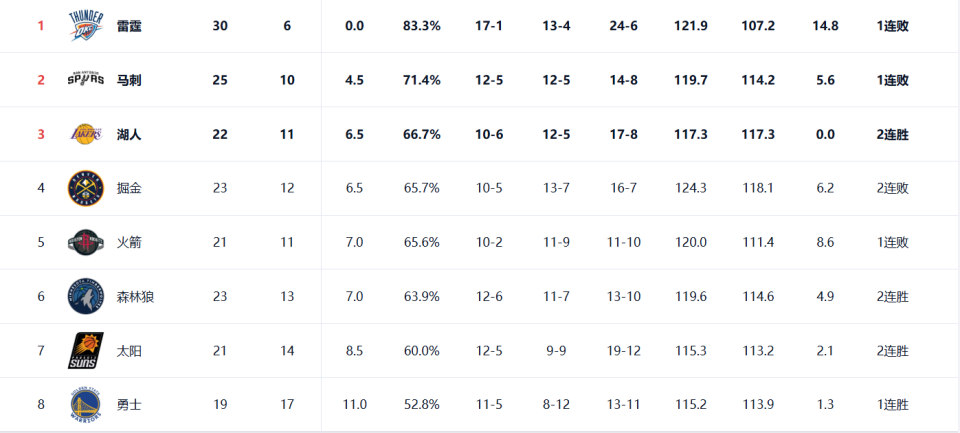Click the Lakers team logo
Viewport: 960px width, 433px height.
click(x=85, y=134)
